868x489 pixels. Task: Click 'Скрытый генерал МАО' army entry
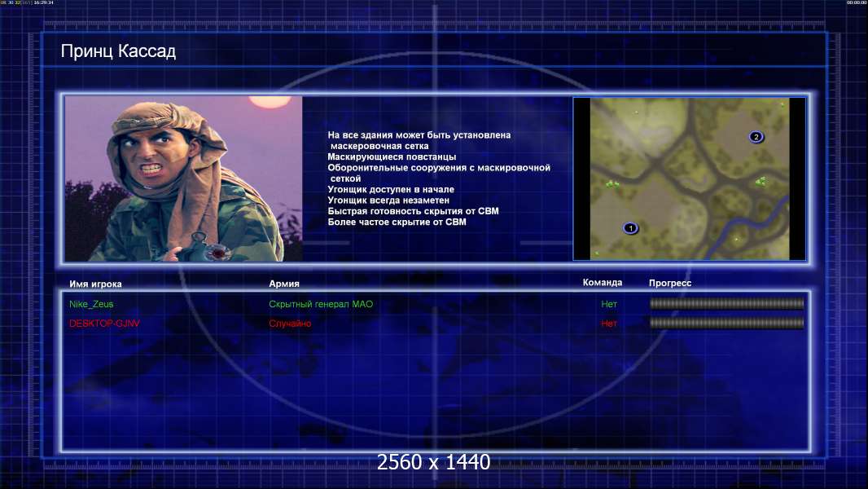pos(321,304)
